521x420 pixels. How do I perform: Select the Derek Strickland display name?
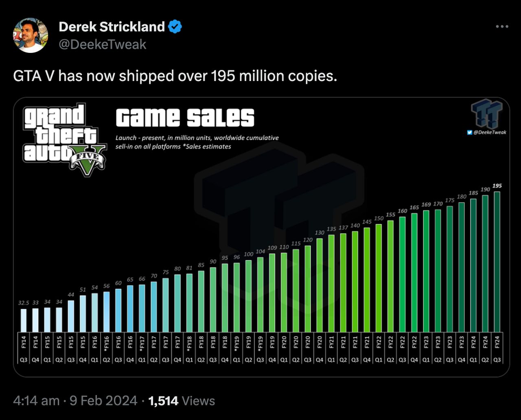coord(111,26)
